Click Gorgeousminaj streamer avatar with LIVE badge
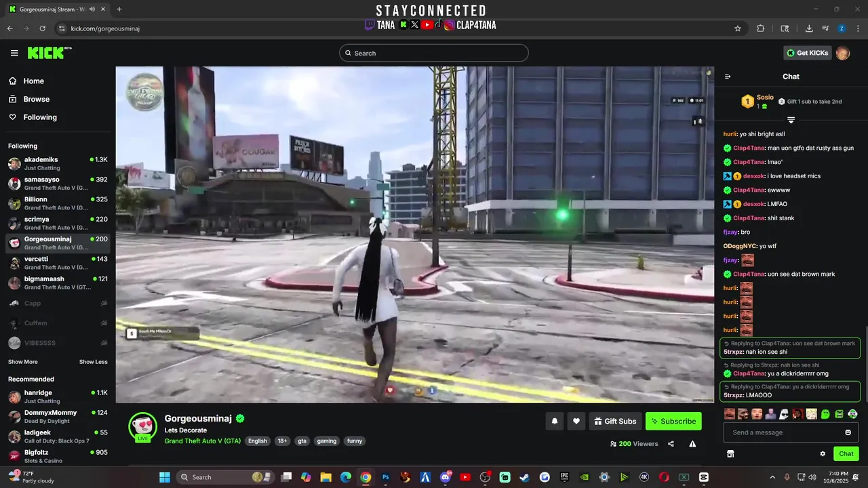This screenshot has width=868, height=488. (x=143, y=427)
